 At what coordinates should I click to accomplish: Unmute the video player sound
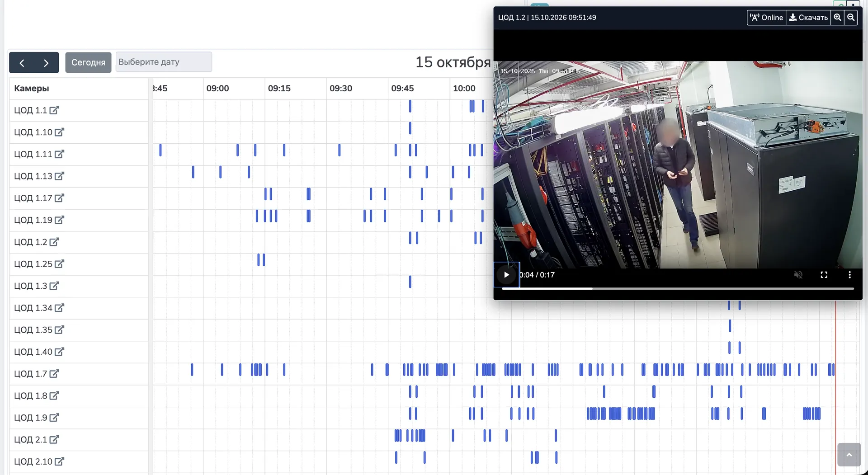click(798, 275)
